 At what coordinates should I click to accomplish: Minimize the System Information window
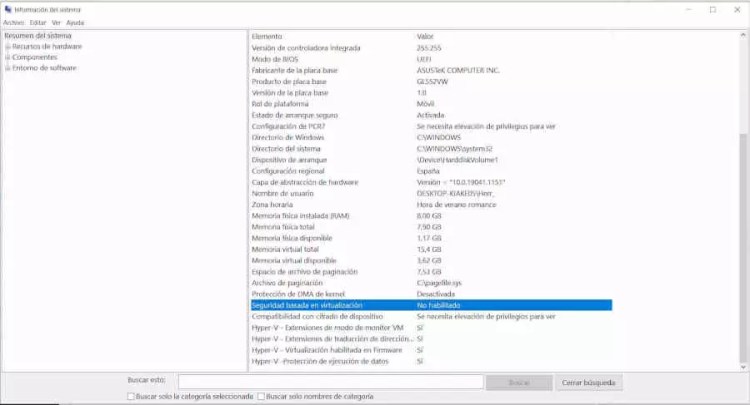[689, 10]
